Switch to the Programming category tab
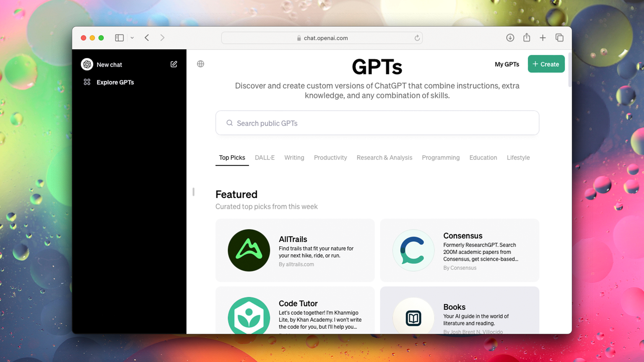Viewport: 644px width, 362px height. pyautogui.click(x=441, y=158)
